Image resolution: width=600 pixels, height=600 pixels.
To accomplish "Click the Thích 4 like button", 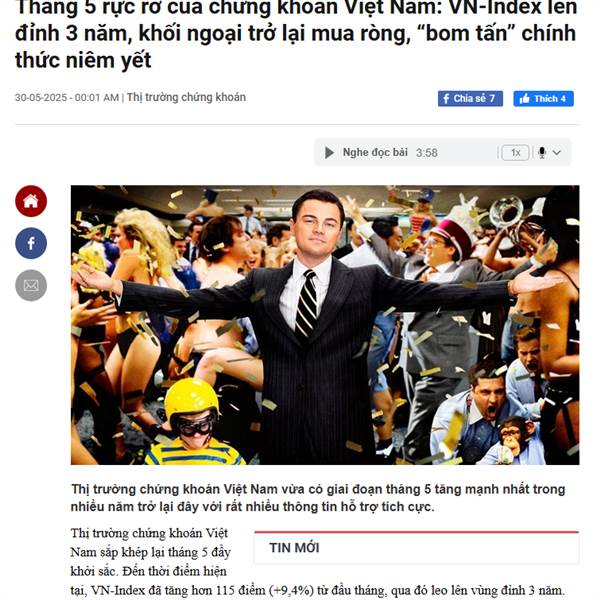I will (x=543, y=99).
